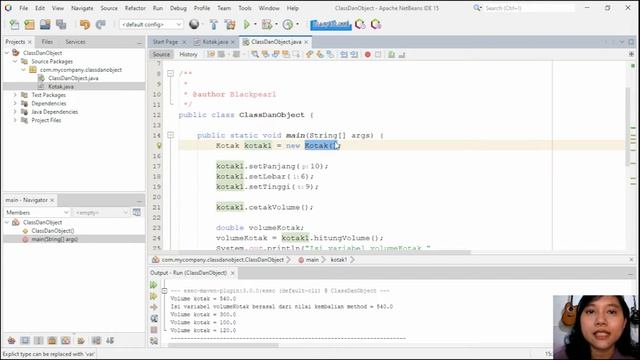Toggle Rectangular Selection in editor toolbar
The image size is (640, 360).
pyautogui.click(x=296, y=54)
